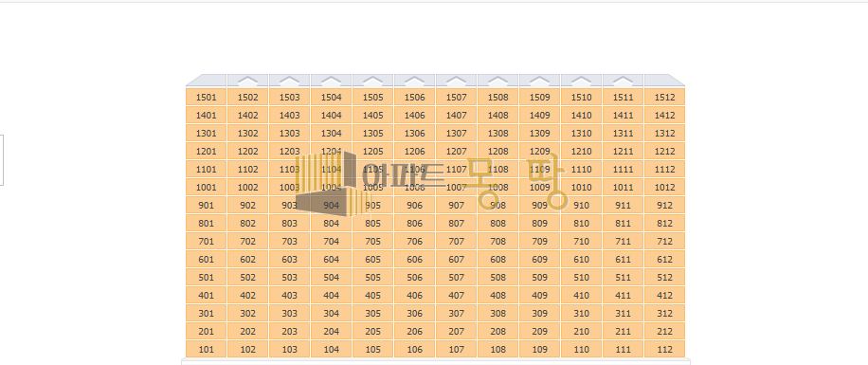
Task: Click unit 910
Action: [581, 206]
